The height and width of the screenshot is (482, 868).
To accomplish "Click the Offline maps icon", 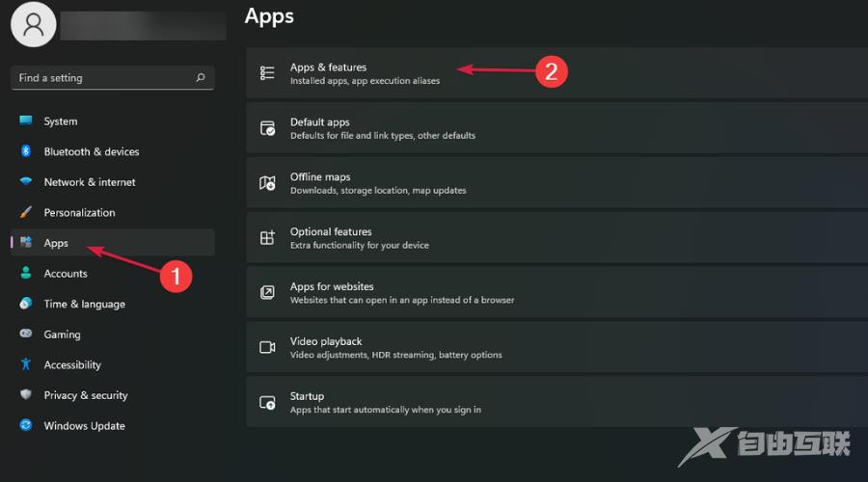I will point(267,182).
